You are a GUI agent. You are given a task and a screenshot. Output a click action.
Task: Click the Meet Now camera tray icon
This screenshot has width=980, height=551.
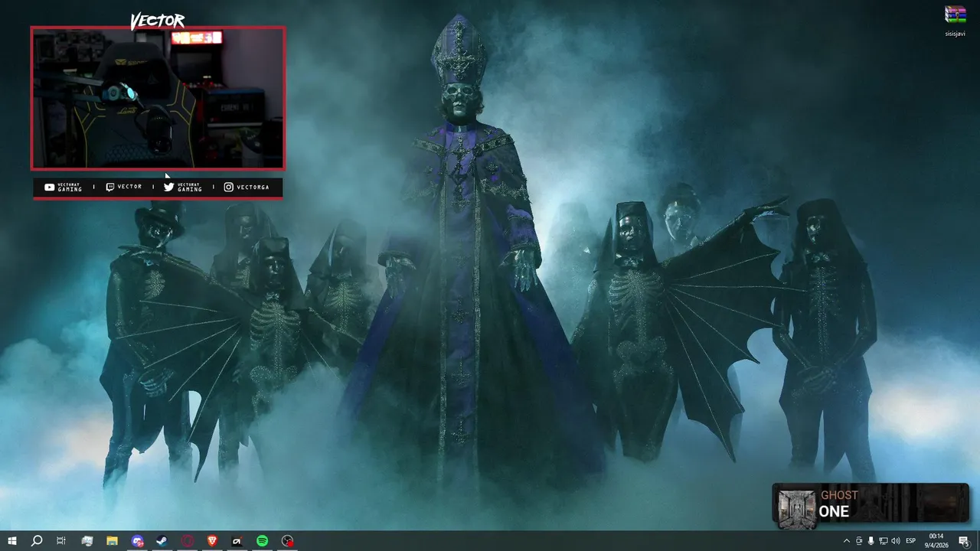point(859,541)
